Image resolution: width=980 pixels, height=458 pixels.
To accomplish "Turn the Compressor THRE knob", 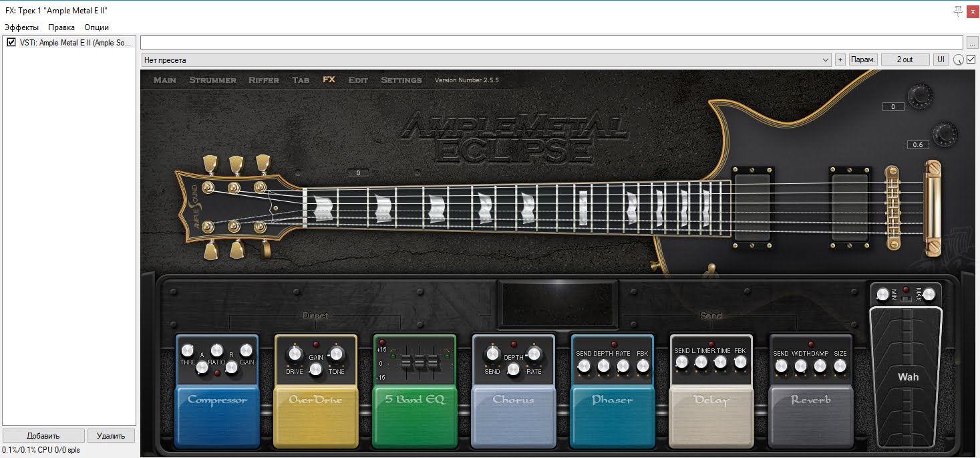I will pyautogui.click(x=188, y=350).
